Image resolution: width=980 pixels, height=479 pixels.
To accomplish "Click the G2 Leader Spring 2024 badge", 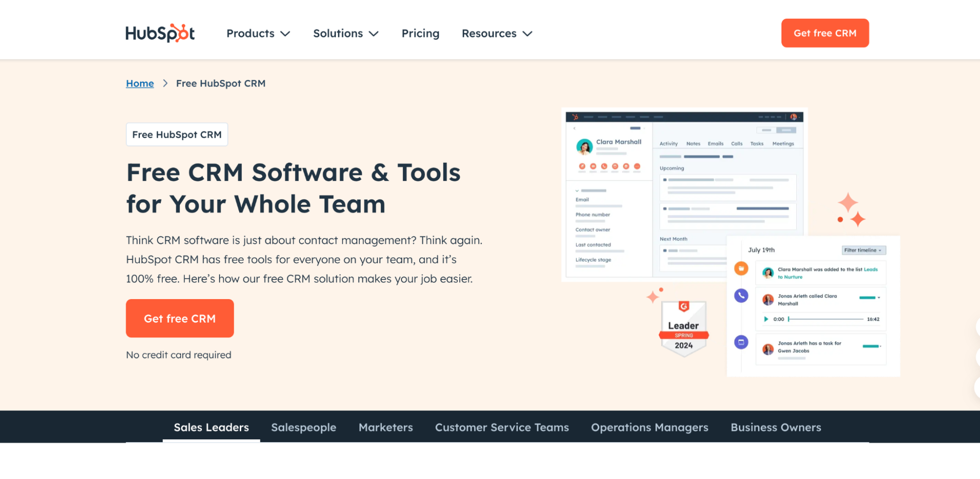I will click(683, 328).
